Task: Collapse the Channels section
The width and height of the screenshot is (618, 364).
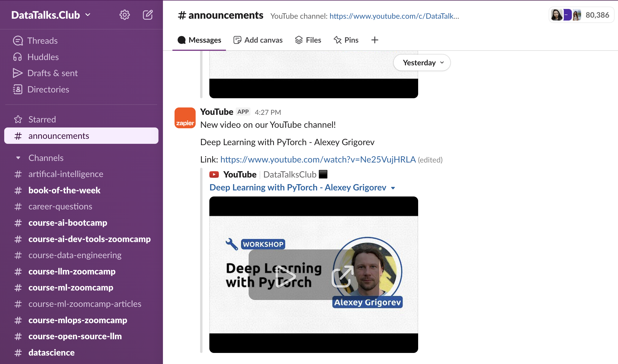Action: pos(18,158)
